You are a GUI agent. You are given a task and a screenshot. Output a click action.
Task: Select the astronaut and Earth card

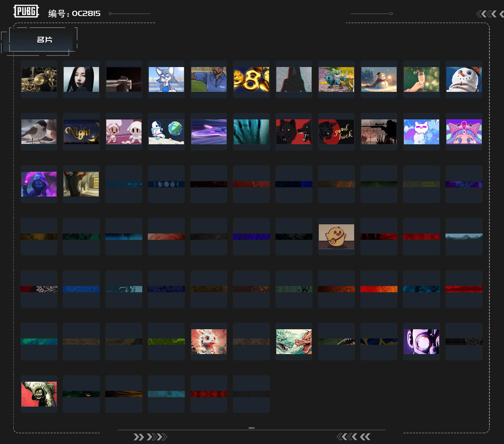click(x=166, y=132)
